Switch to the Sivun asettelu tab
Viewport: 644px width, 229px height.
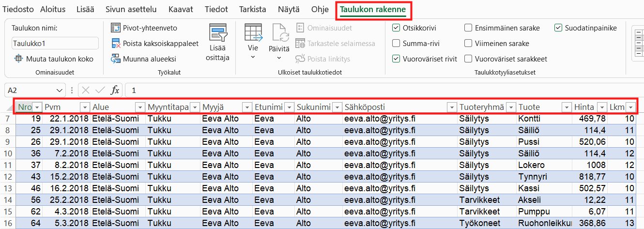pos(131,9)
